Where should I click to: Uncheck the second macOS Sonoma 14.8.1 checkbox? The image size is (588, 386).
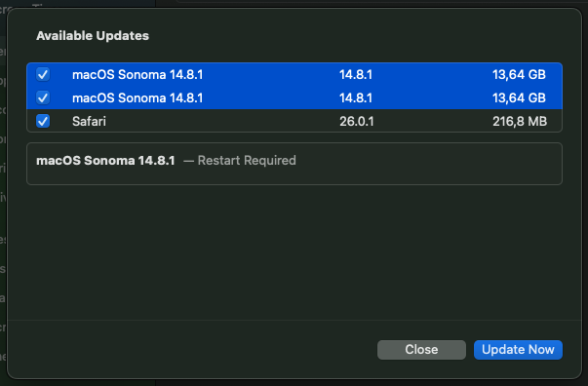43,97
